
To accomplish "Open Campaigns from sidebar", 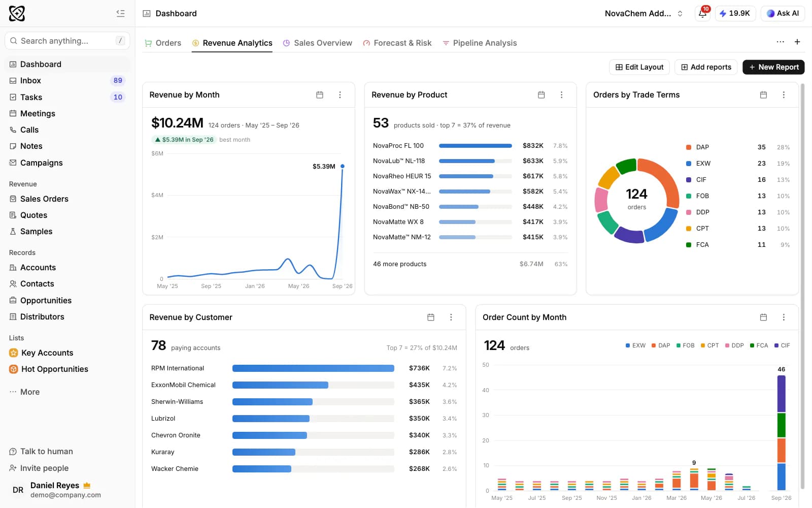I will click(67, 163).
